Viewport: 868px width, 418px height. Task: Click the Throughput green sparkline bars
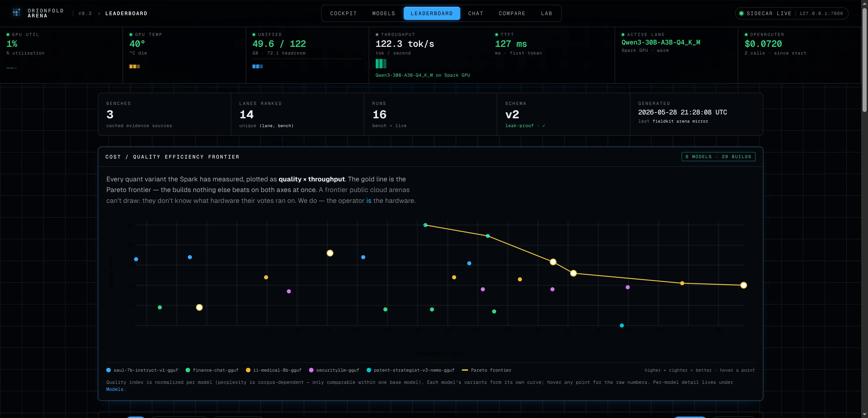tap(381, 64)
